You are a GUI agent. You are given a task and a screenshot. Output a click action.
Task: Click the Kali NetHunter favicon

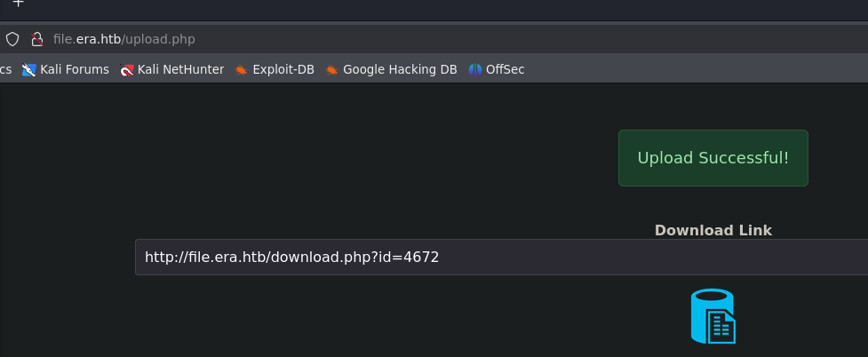click(127, 70)
